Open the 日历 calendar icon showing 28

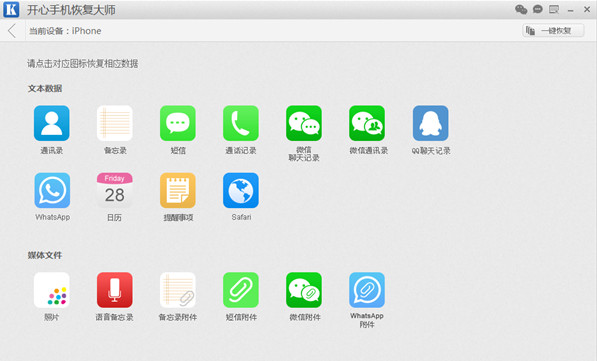(115, 190)
